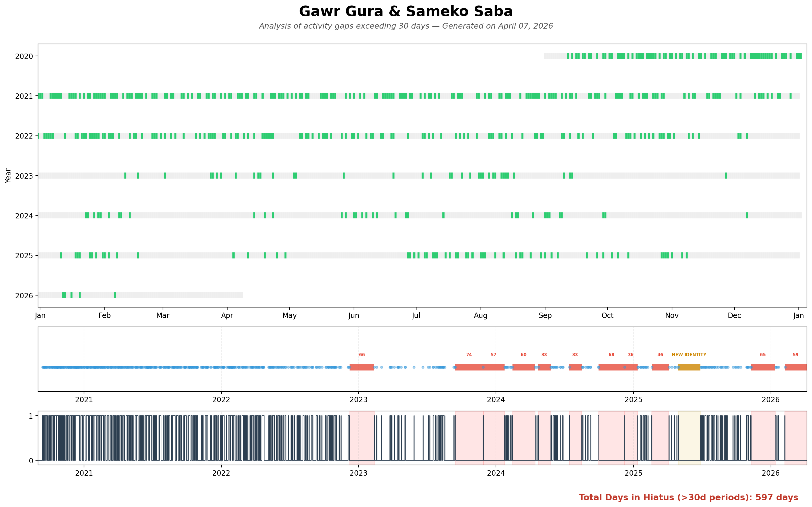Click the red 66-day hiatus bar

point(362,367)
